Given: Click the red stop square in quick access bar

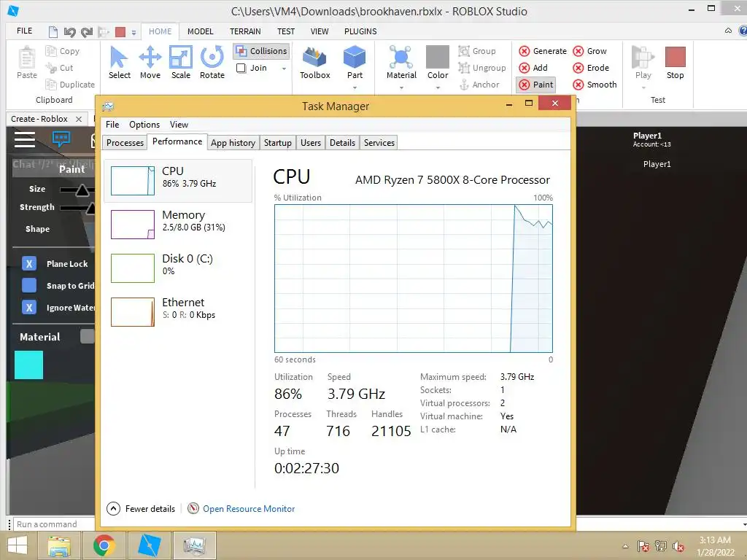Looking at the screenshot, I should pyautogui.click(x=120, y=32).
